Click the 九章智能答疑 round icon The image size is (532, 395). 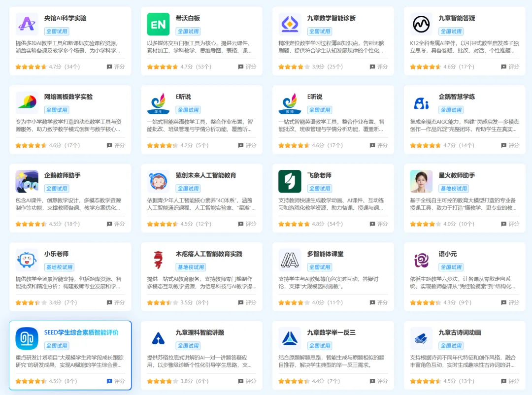[x=421, y=24]
